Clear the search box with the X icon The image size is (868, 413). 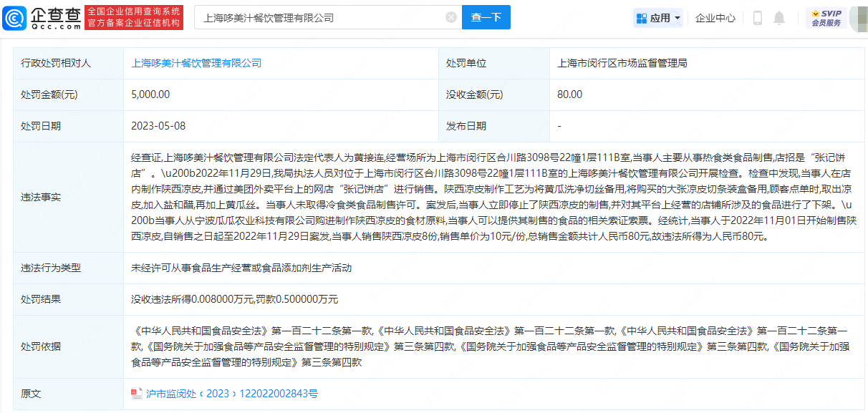pos(450,17)
